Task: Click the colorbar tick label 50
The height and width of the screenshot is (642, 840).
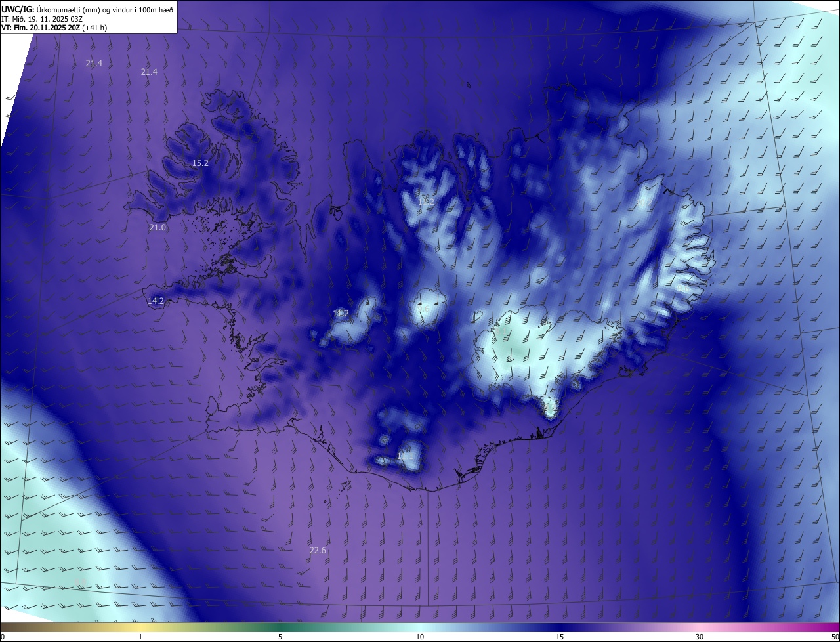Action: click(x=835, y=637)
